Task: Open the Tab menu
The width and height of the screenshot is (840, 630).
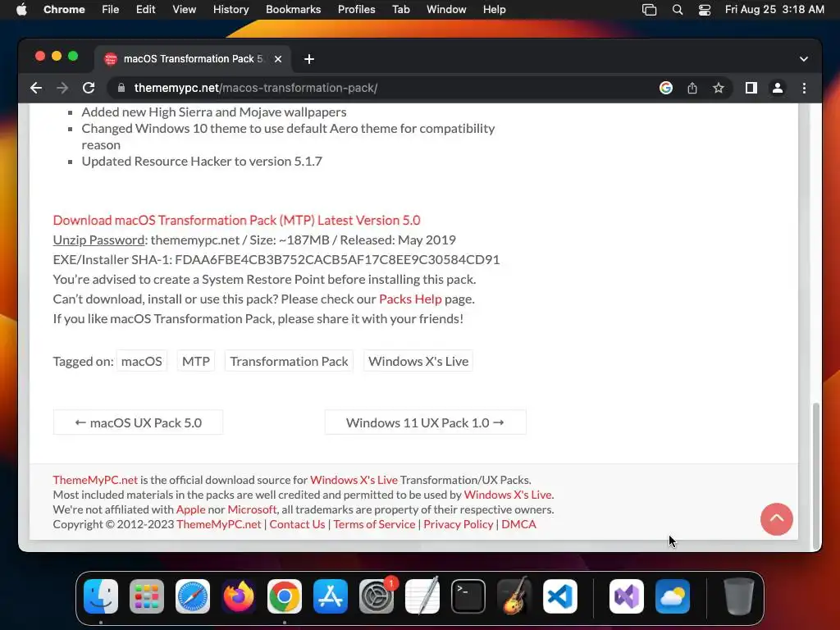Action: [400, 10]
